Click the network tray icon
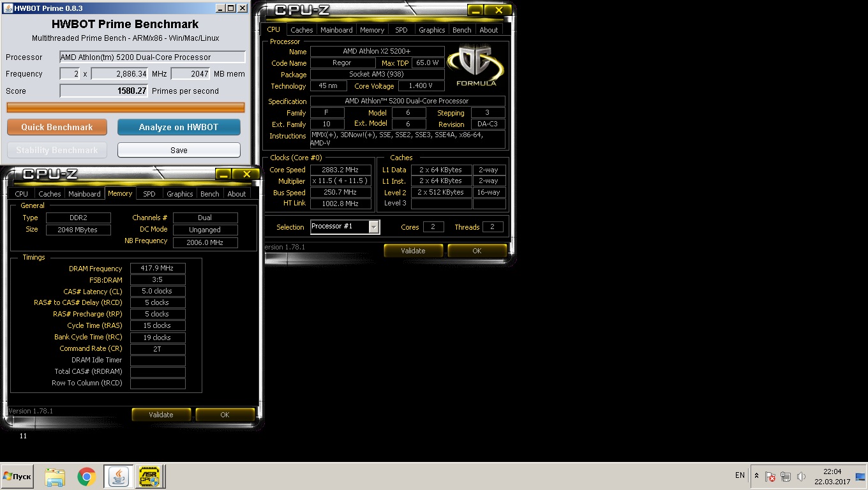 click(786, 476)
